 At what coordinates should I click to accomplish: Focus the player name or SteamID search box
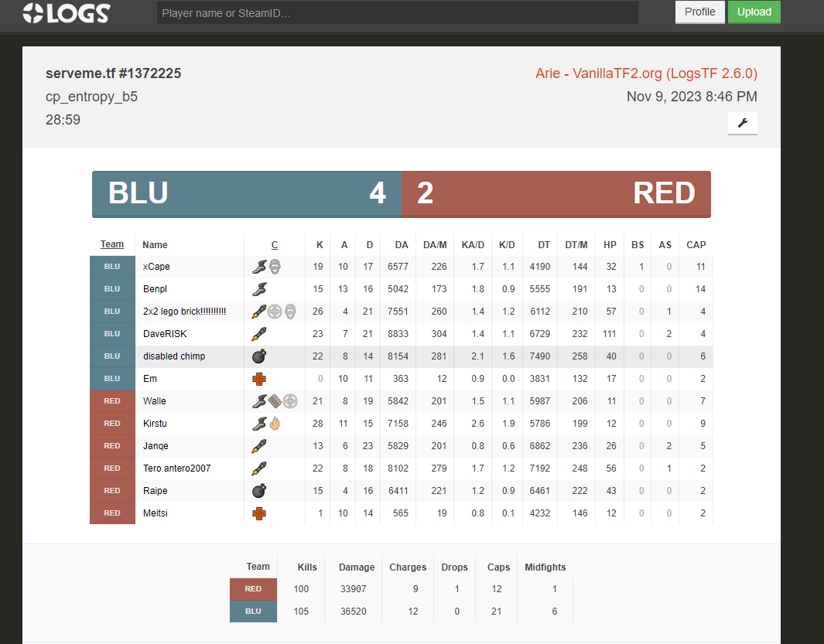pyautogui.click(x=397, y=13)
